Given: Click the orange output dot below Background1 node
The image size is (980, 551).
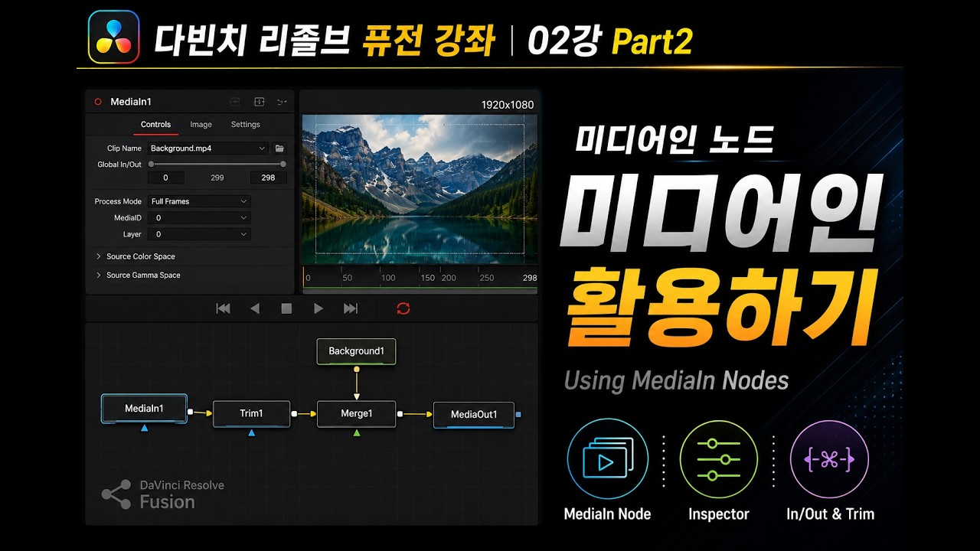Looking at the screenshot, I should pyautogui.click(x=357, y=369).
